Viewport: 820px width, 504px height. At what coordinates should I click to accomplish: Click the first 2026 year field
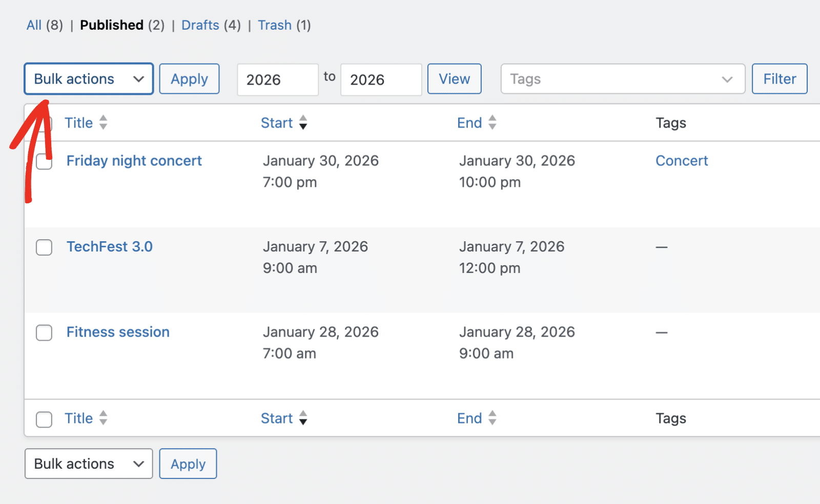pyautogui.click(x=277, y=79)
